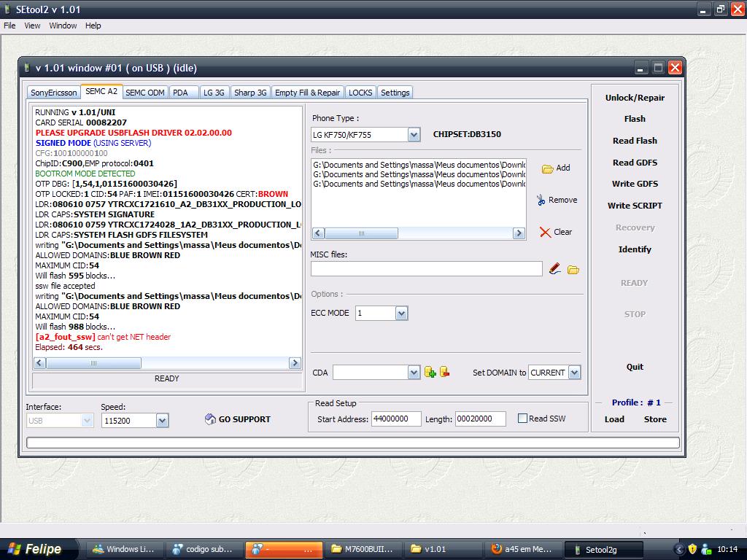Open the disabled Interface USB dropdown
747x560 pixels.
(87, 421)
